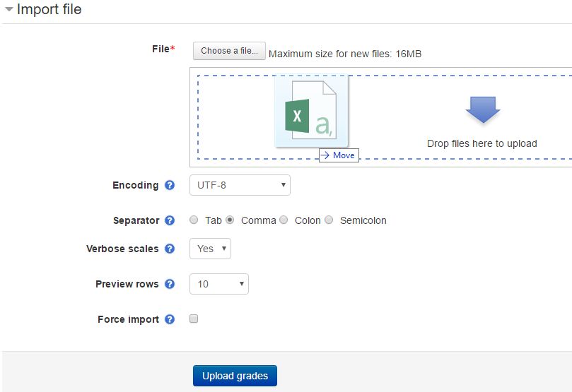Click the blue drop arrow icon
This screenshot has width=572, height=392.
point(483,109)
